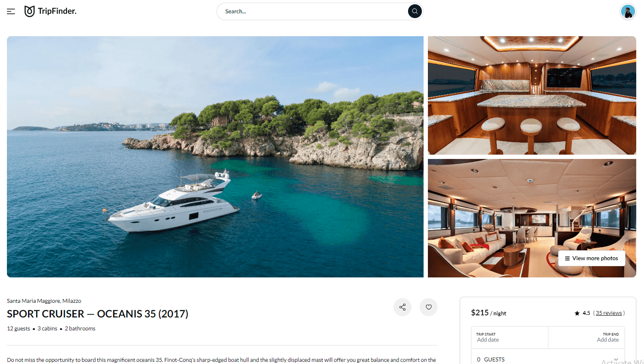Open the 35 reviews link
Viewport: 644px width, 364px height.
pos(609,313)
